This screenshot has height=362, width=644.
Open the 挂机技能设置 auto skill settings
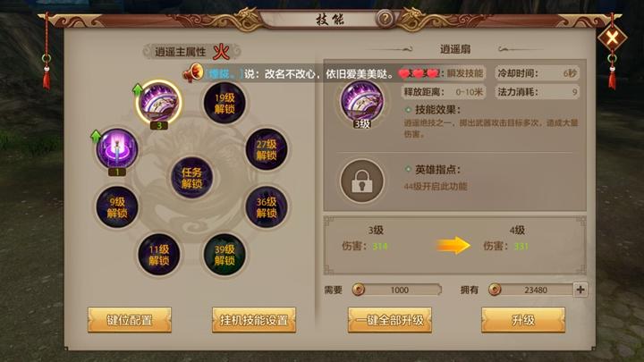pos(254,320)
